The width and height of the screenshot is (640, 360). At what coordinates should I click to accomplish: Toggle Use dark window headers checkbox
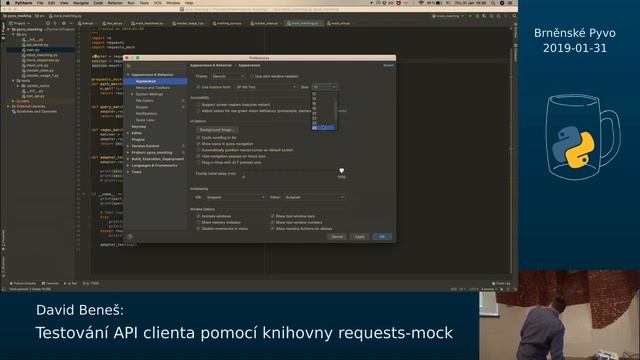[x=252, y=76]
